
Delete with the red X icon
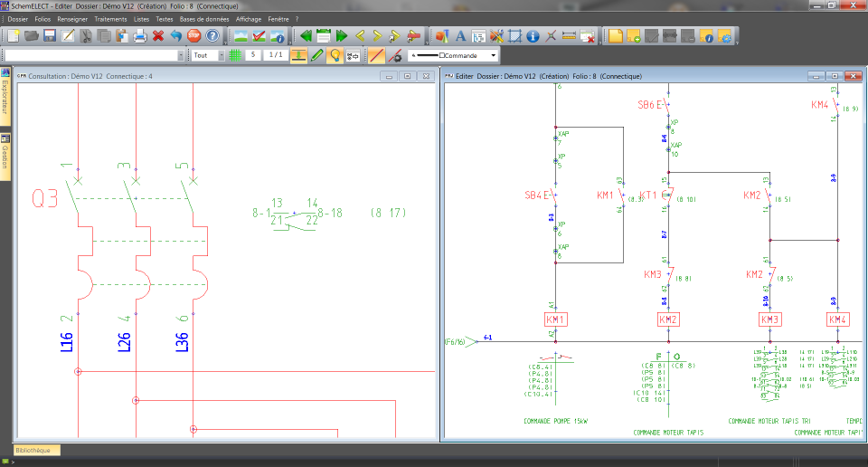coord(158,36)
